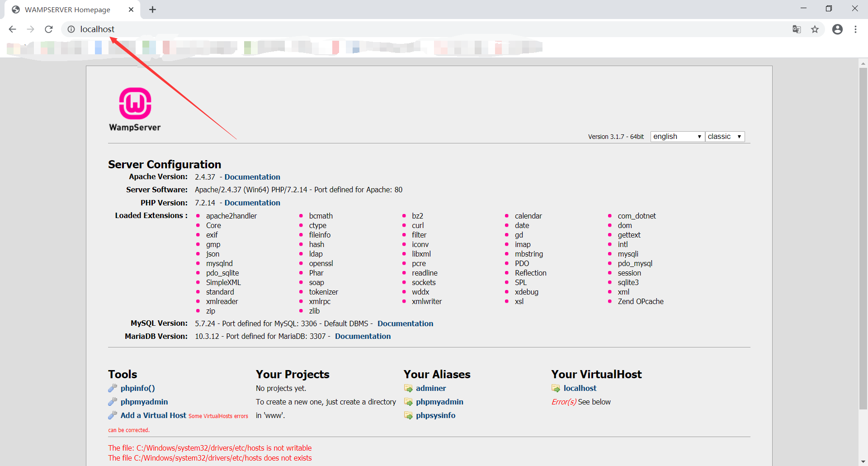
Task: Click folder icon beside adminer alias
Action: (x=408, y=388)
